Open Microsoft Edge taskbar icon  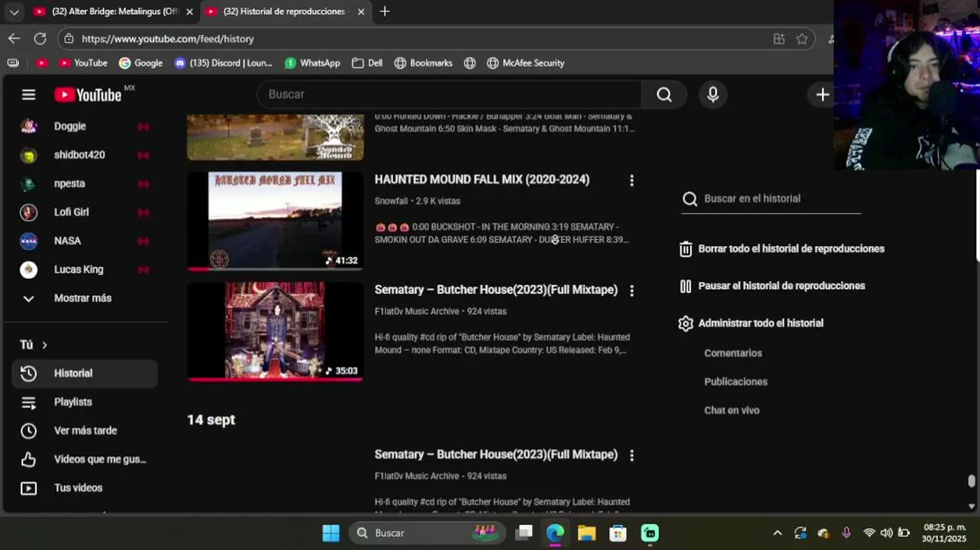555,532
